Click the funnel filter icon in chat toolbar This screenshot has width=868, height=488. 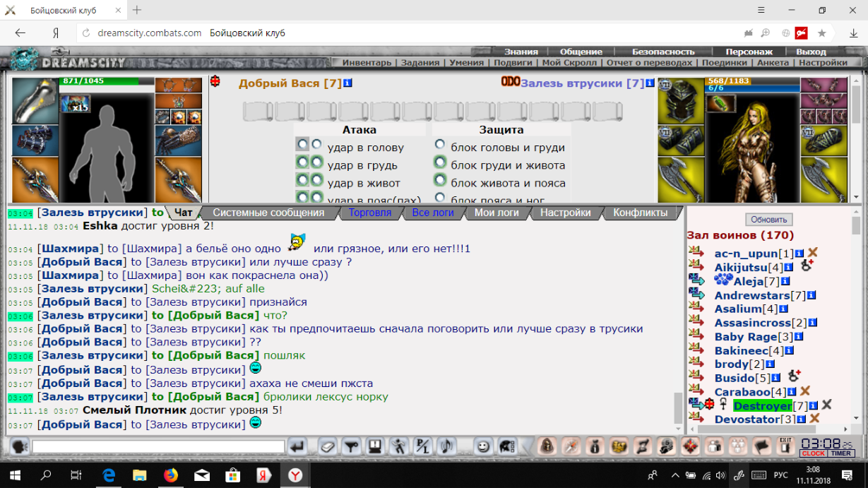[x=351, y=446]
